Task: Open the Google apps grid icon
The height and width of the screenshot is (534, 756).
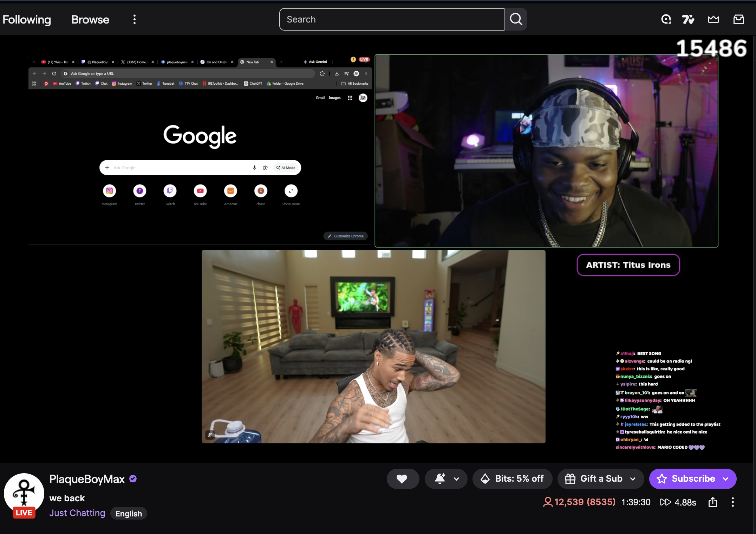Action: point(350,98)
